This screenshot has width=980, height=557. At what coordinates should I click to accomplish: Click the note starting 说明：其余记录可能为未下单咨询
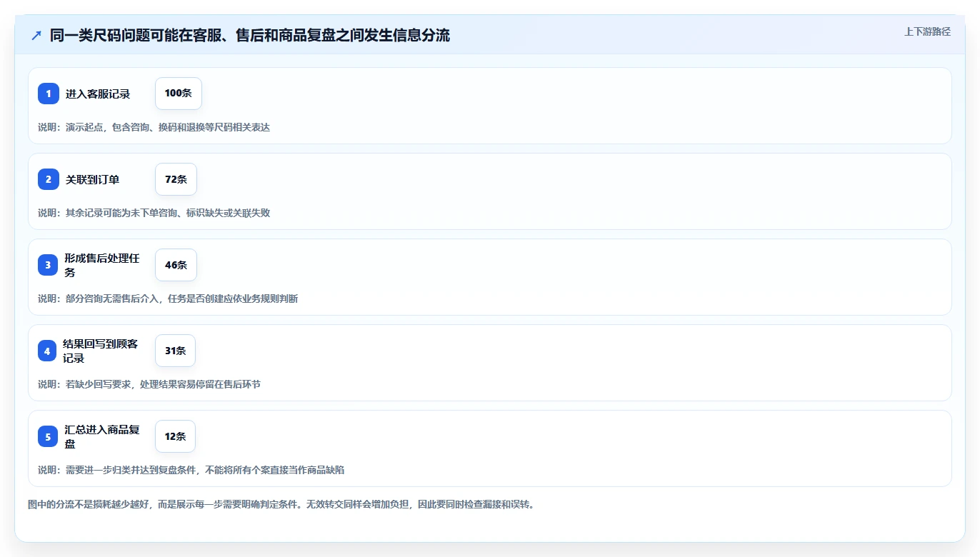pyautogui.click(x=154, y=213)
